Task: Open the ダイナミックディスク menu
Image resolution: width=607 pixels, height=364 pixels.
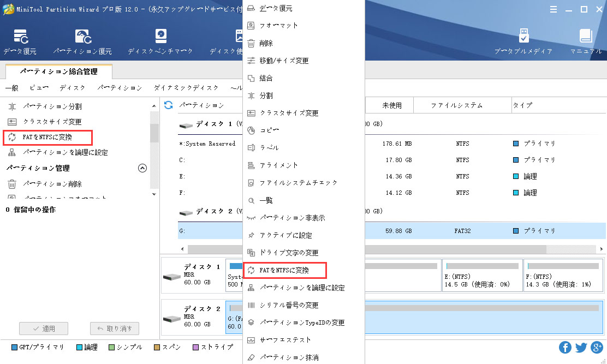Action: click(x=186, y=88)
